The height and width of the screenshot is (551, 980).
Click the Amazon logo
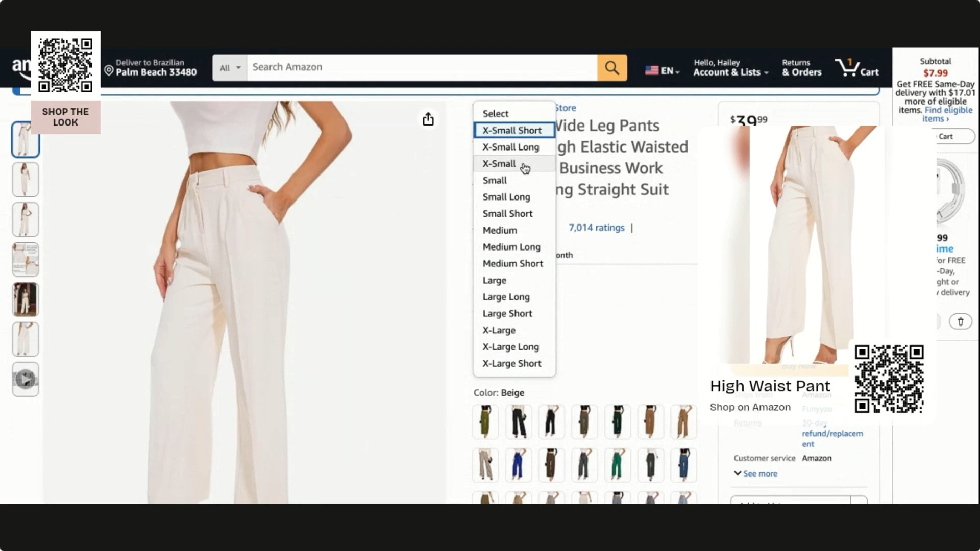20,67
